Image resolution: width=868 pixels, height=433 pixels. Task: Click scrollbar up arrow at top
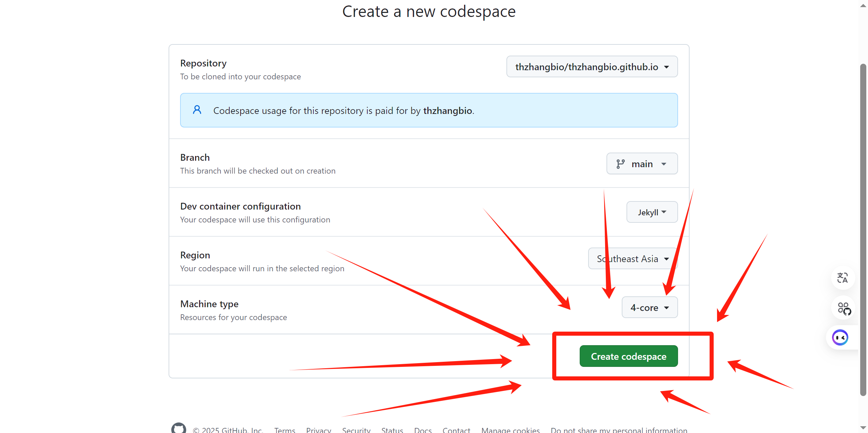pos(863,6)
